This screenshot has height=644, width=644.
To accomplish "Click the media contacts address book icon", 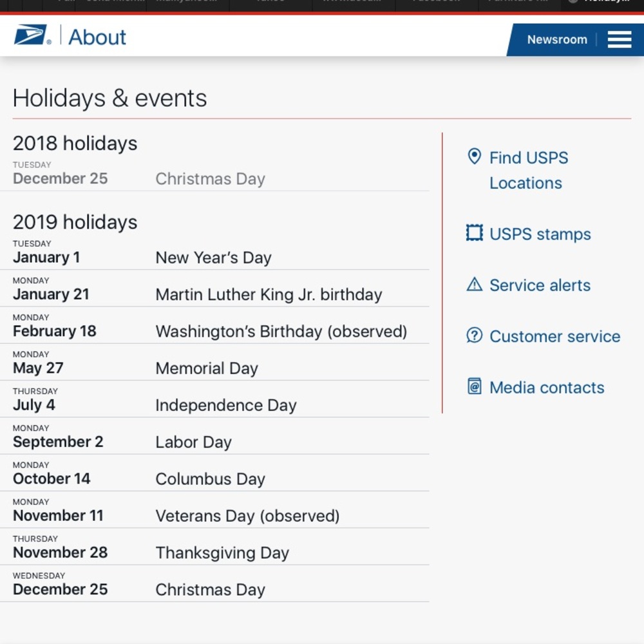I will [475, 386].
